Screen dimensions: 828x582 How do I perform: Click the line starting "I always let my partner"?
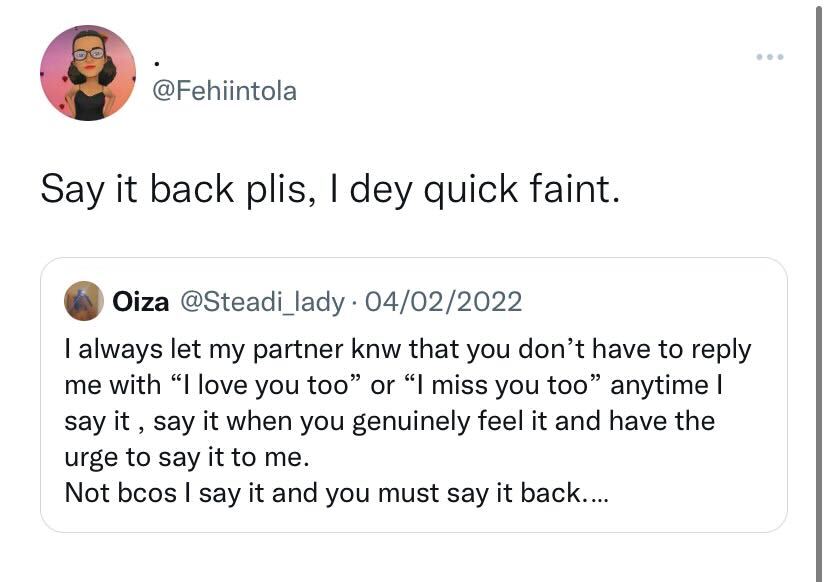[x=406, y=350]
